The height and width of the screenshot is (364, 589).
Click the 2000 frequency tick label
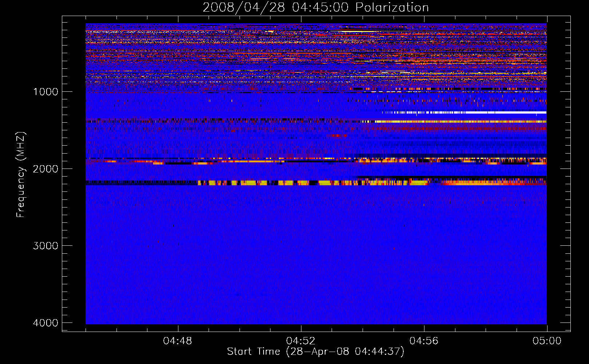click(x=46, y=169)
